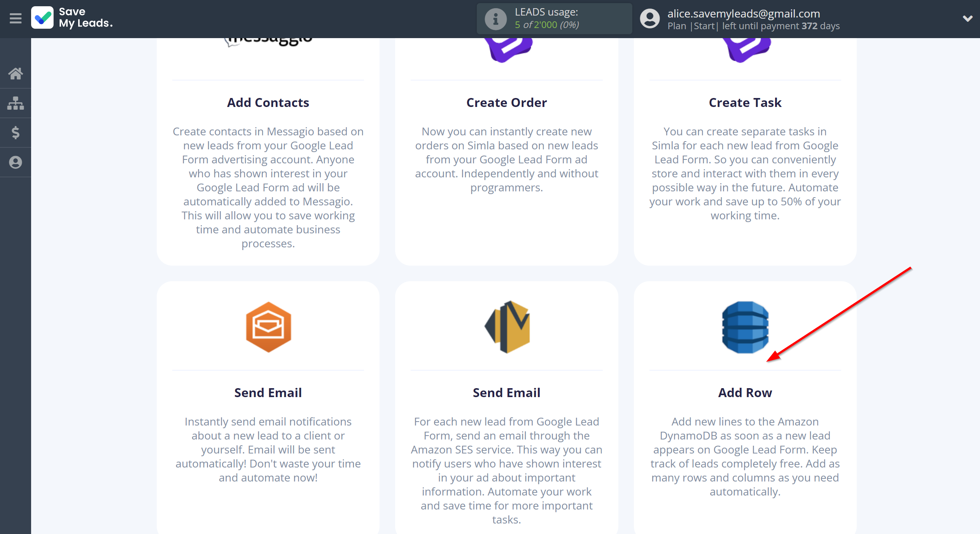Click the Amazon SES logo icon
Viewport: 980px width, 534px height.
pos(507,327)
